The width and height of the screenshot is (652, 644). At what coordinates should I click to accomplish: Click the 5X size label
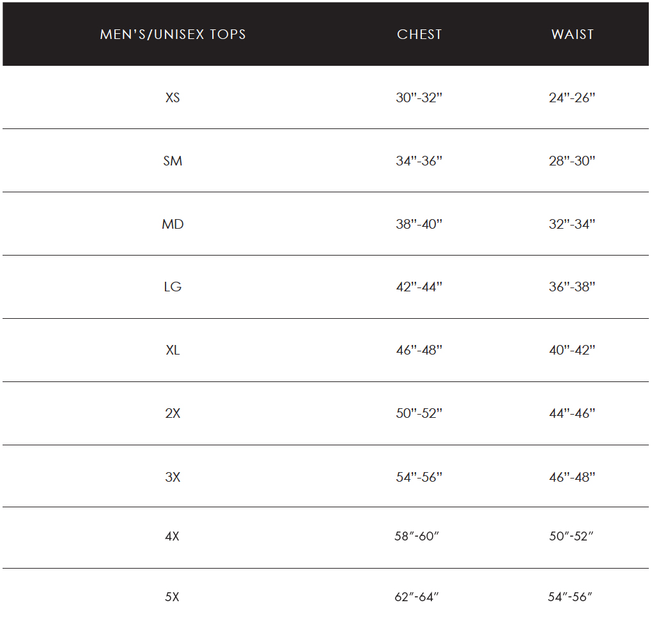[x=173, y=597]
